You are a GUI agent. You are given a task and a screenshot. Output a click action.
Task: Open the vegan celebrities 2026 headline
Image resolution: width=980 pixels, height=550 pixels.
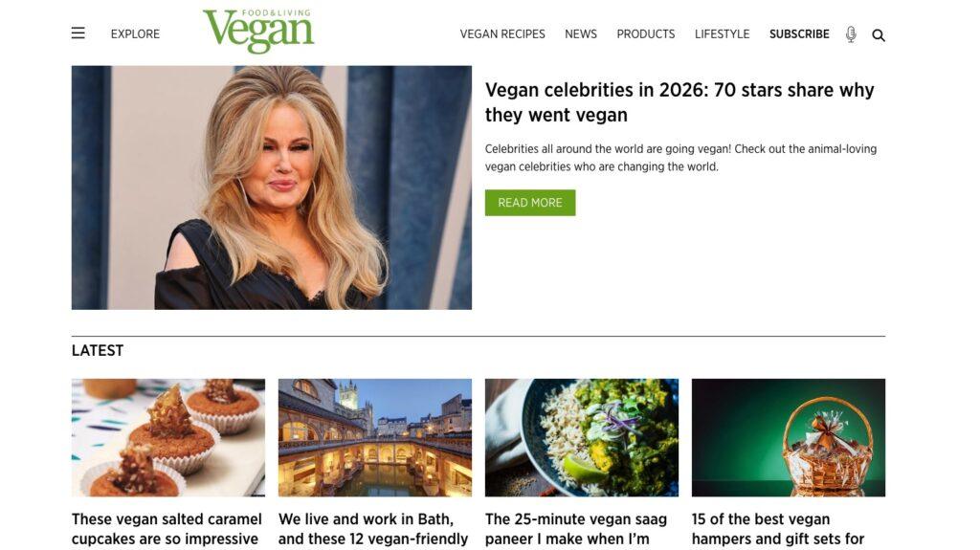tap(679, 102)
